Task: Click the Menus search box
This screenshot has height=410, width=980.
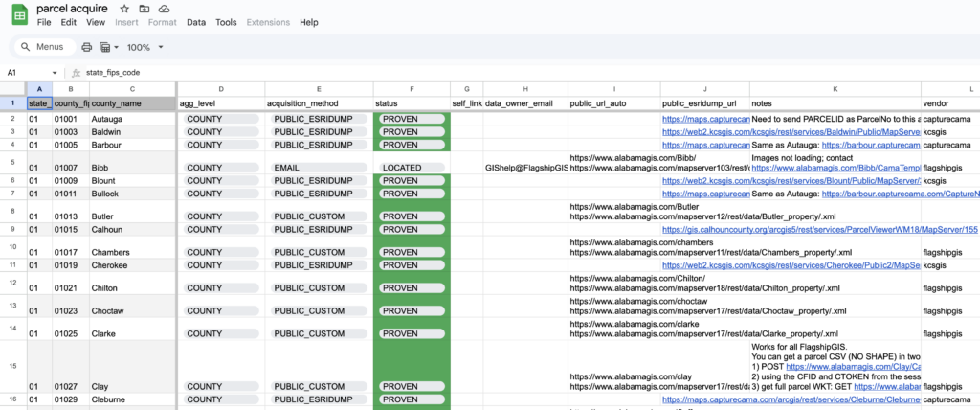Action: (x=43, y=47)
